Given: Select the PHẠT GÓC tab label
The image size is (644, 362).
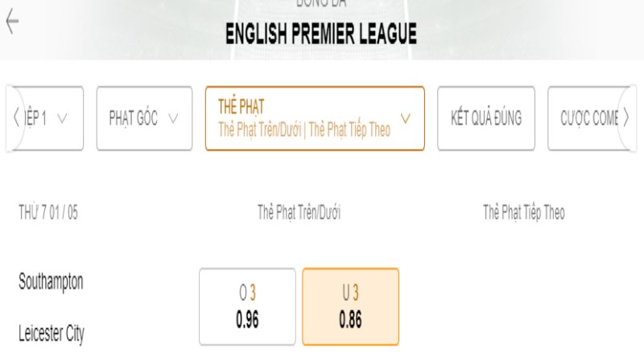Looking at the screenshot, I should tap(133, 118).
